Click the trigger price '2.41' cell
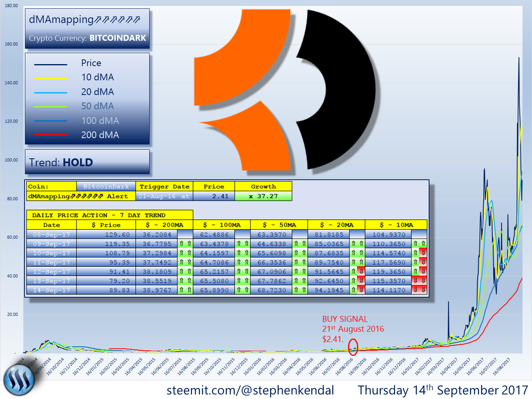The image size is (532, 399). [x=214, y=196]
